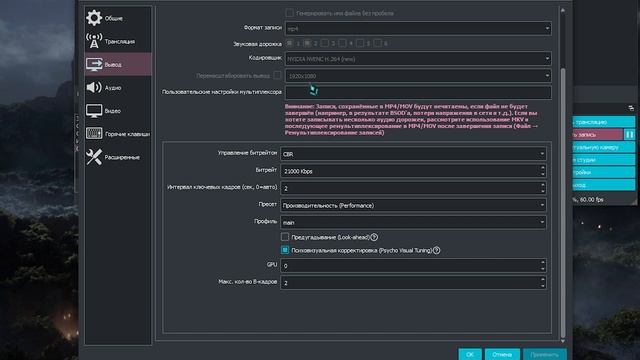Screen dimensions: 640x360
Task: Open the Пресет Performance dropdown
Action: [x=413, y=205]
